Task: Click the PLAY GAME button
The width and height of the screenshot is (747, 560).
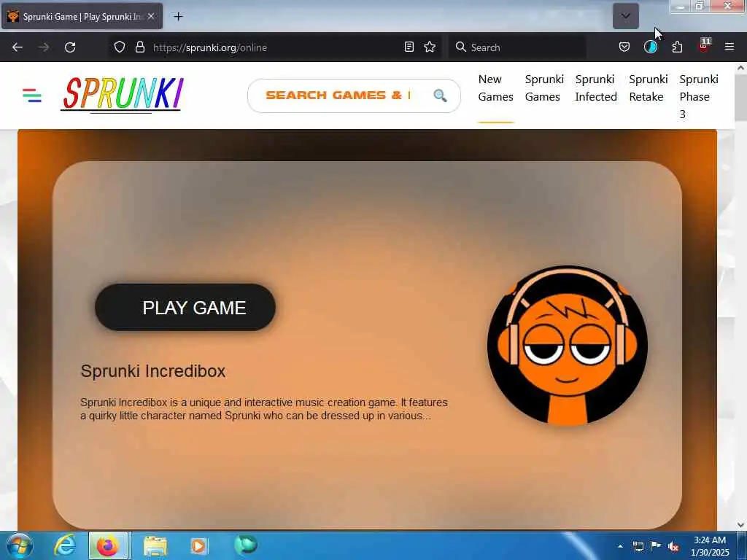Action: click(x=185, y=308)
